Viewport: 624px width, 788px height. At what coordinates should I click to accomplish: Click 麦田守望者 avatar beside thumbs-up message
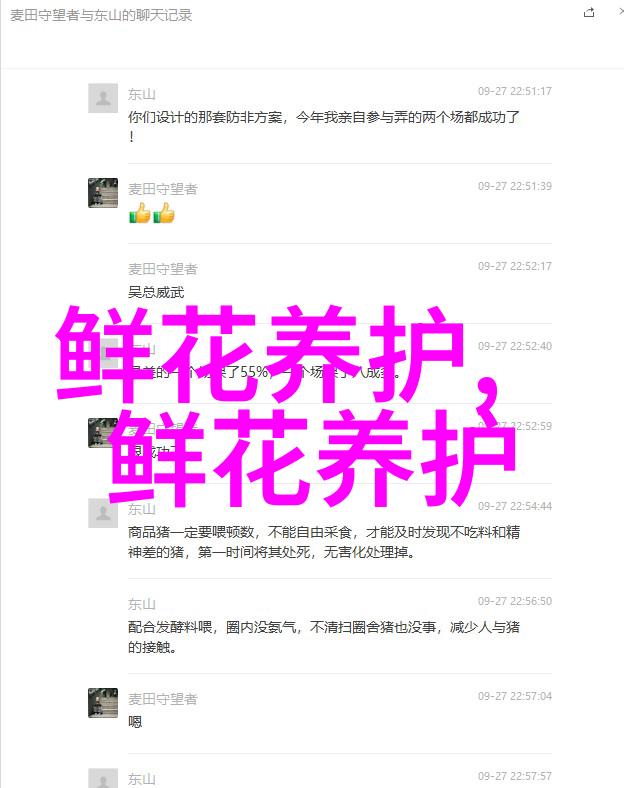(x=103, y=192)
